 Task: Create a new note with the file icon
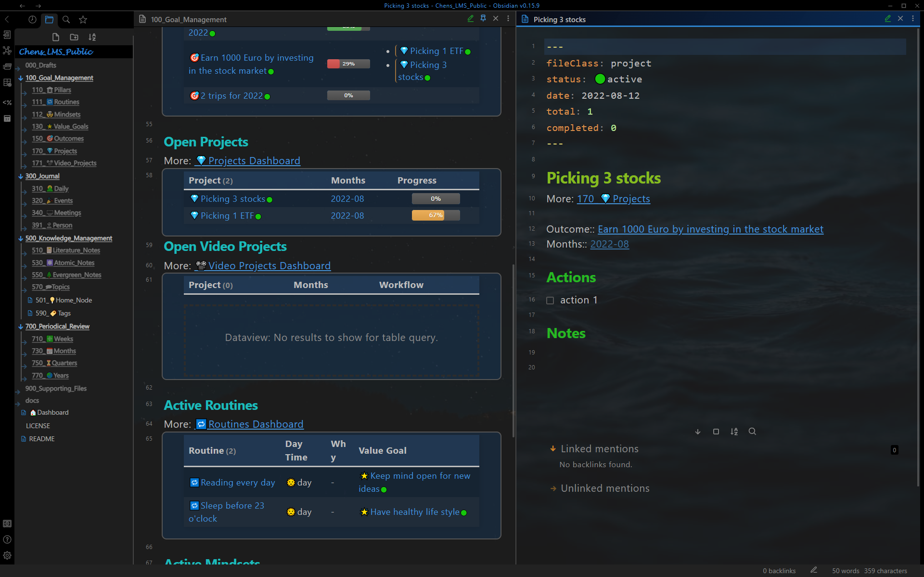56,37
